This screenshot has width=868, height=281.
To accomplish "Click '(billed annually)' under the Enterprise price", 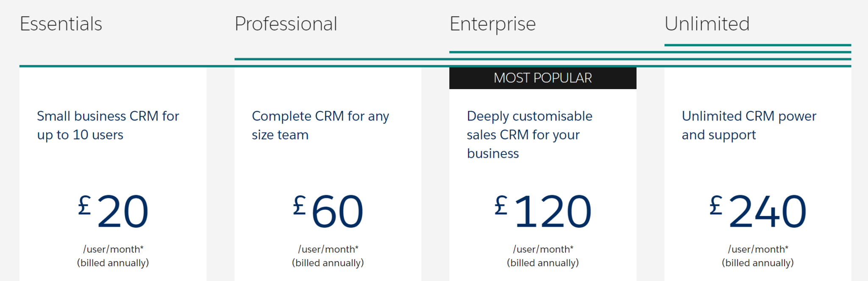I will click(543, 263).
